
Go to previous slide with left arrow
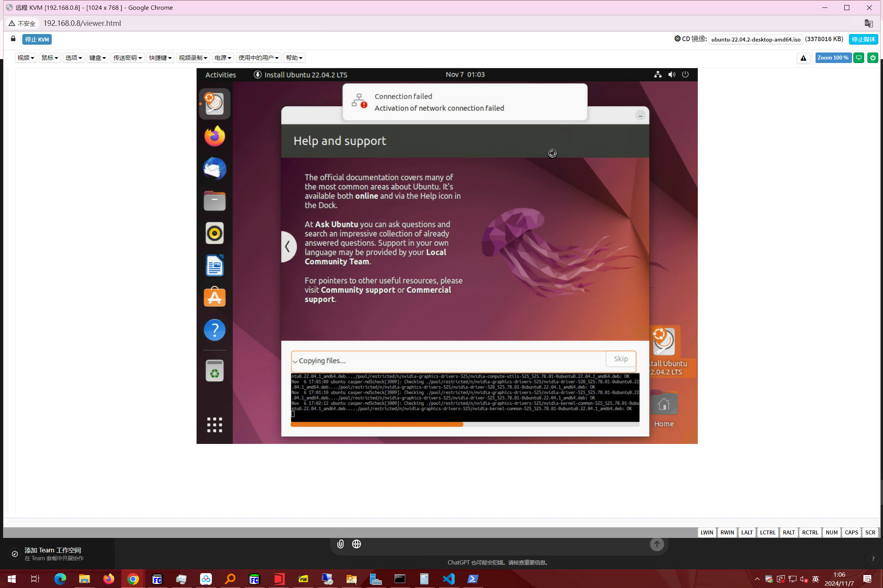pyautogui.click(x=288, y=247)
